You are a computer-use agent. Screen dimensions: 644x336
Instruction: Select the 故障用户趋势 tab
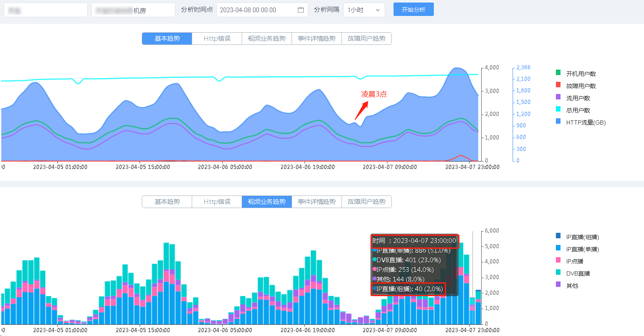point(366,38)
